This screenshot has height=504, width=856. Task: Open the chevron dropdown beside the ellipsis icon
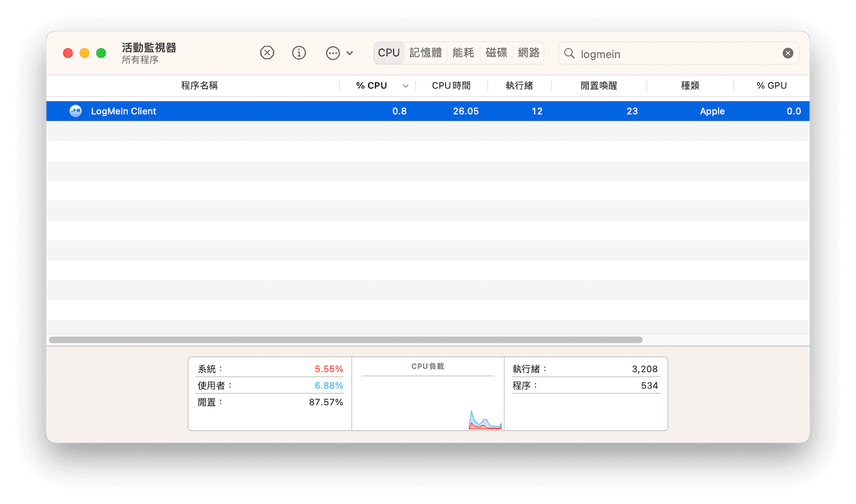tap(350, 53)
